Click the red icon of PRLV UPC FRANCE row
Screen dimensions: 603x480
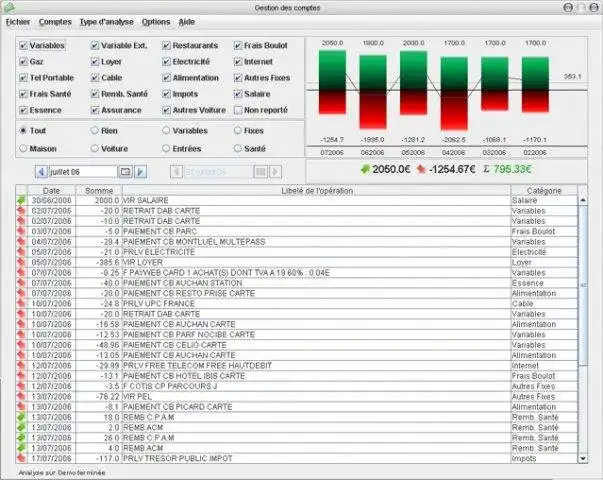(x=21, y=303)
